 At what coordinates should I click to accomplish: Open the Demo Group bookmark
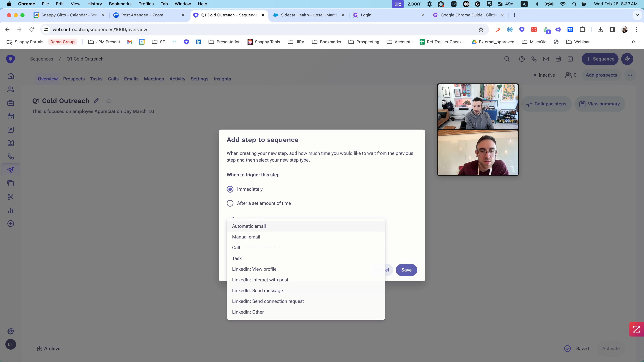(62, 42)
